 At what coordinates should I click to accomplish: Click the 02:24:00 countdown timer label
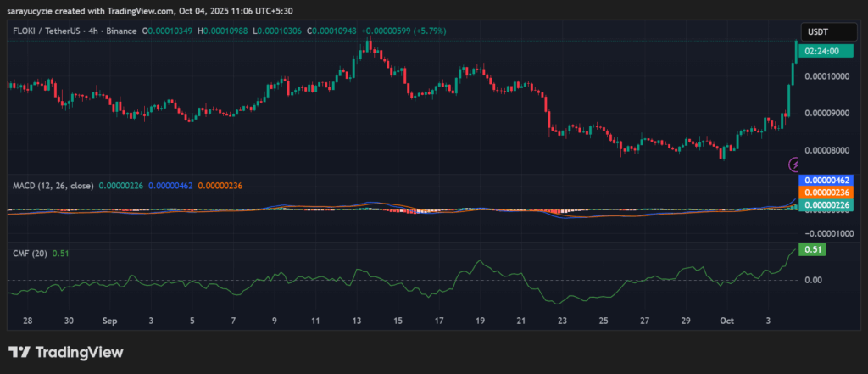[821, 52]
